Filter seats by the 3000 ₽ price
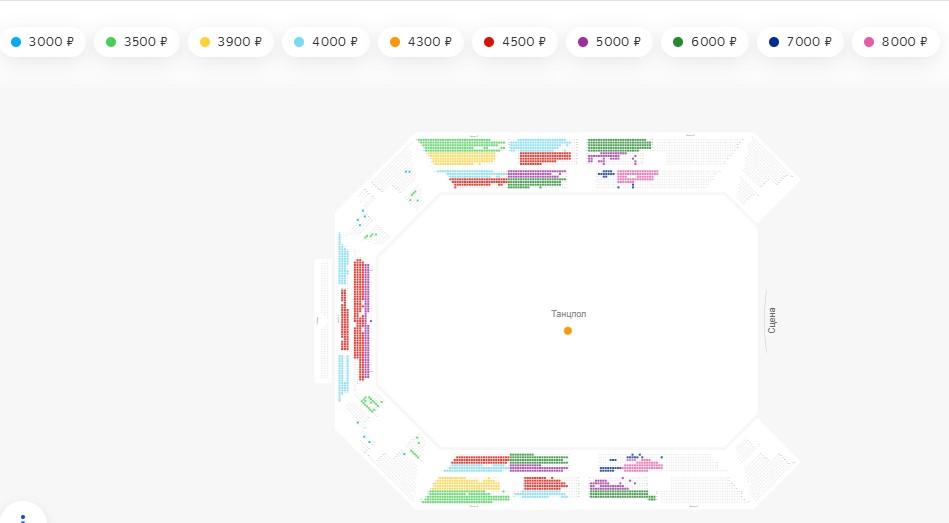Image resolution: width=949 pixels, height=523 pixels. (x=42, y=42)
